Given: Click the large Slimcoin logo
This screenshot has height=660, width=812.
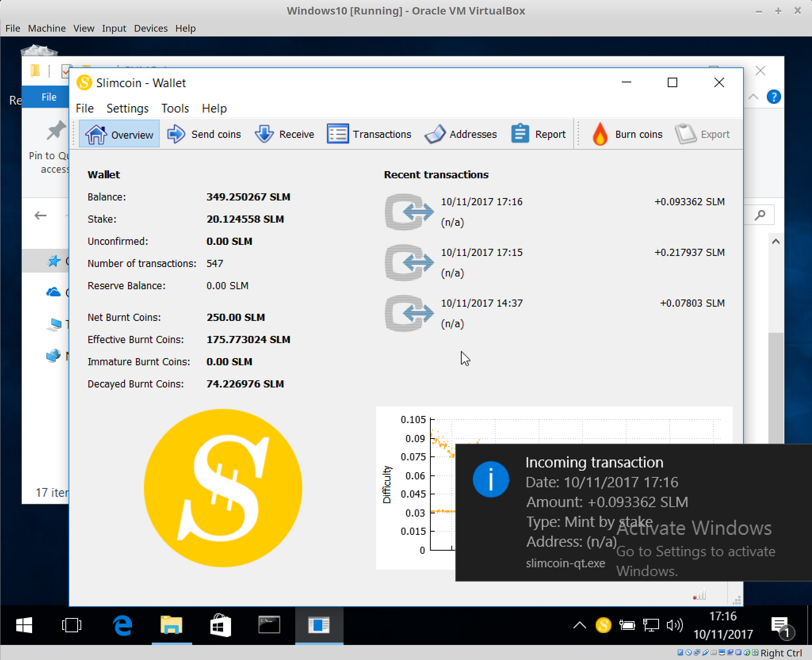Looking at the screenshot, I should pyautogui.click(x=223, y=488).
